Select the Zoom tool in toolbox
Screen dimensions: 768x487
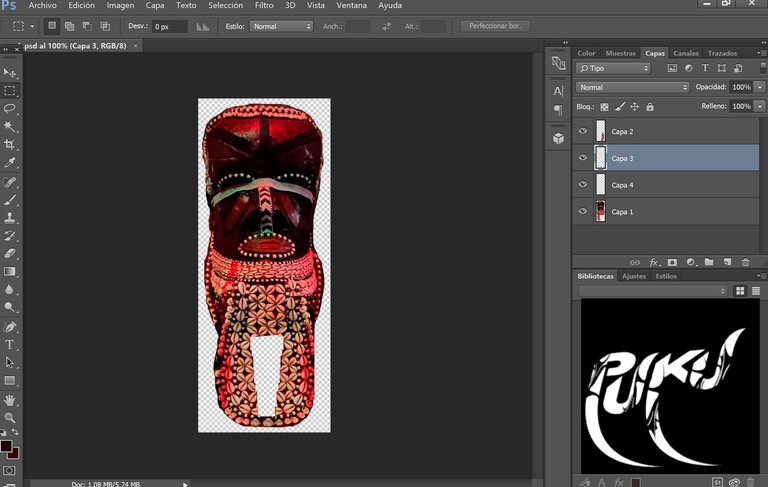click(x=9, y=417)
